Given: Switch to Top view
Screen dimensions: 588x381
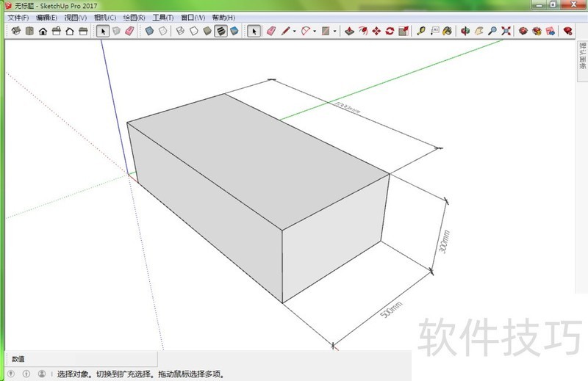Looking at the screenshot, I should tap(29, 31).
